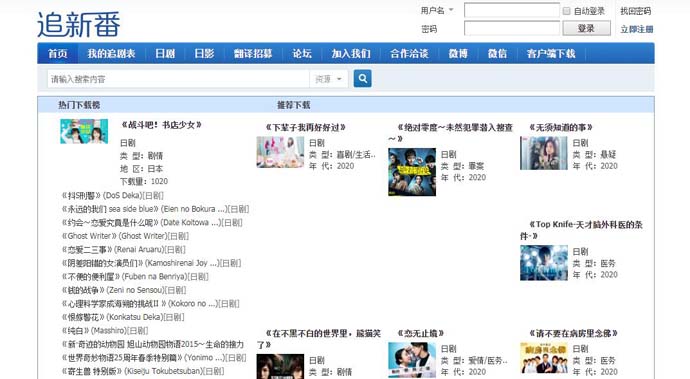Open the Ghost Writer list entry
Viewport: 690px width, 379px height.
coord(125,236)
